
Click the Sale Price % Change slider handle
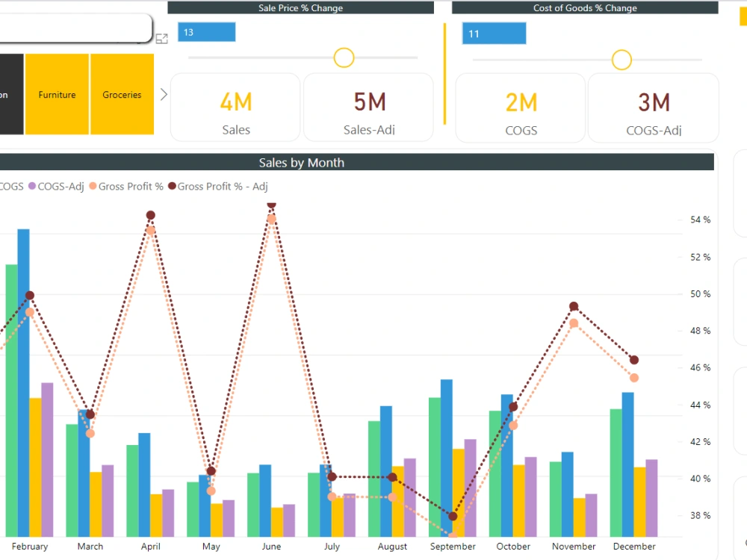point(344,57)
